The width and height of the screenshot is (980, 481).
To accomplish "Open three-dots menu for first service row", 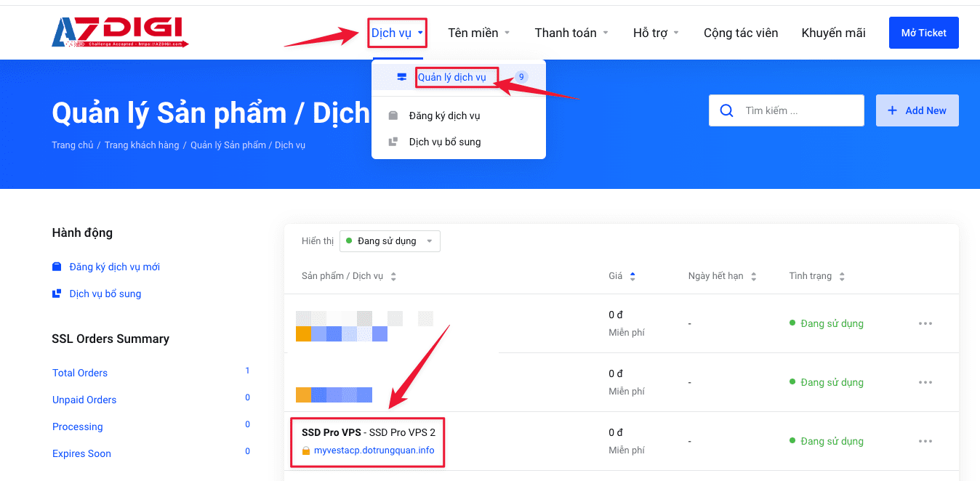I will 925,323.
